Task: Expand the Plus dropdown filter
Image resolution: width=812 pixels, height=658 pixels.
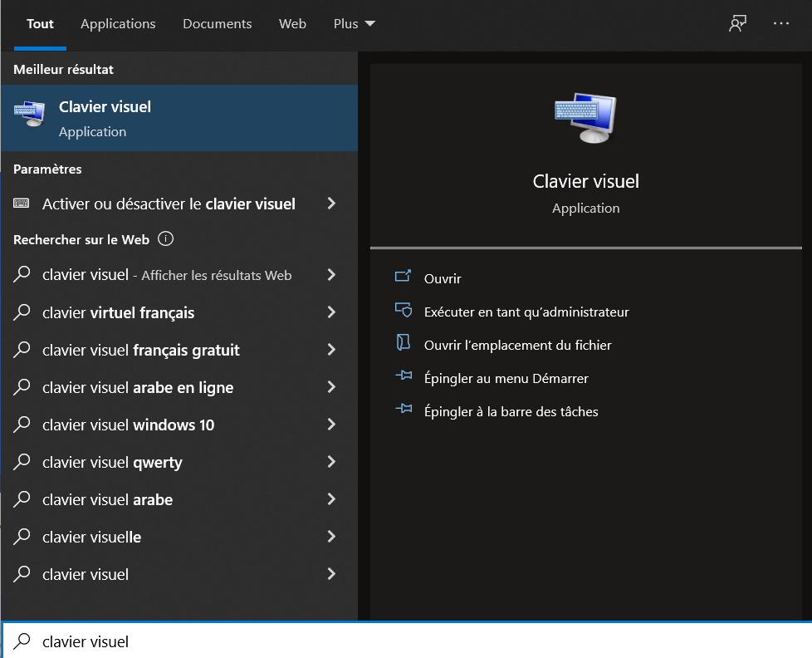Action: 355,24
